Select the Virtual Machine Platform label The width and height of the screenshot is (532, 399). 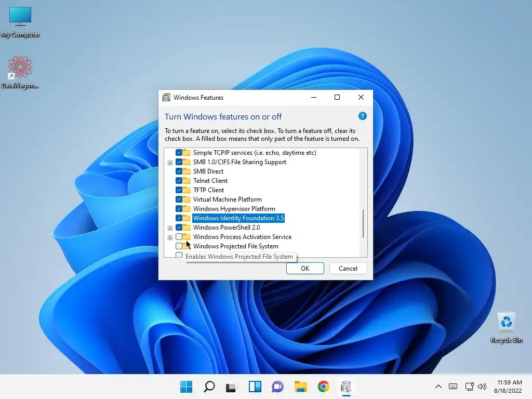pos(228,199)
